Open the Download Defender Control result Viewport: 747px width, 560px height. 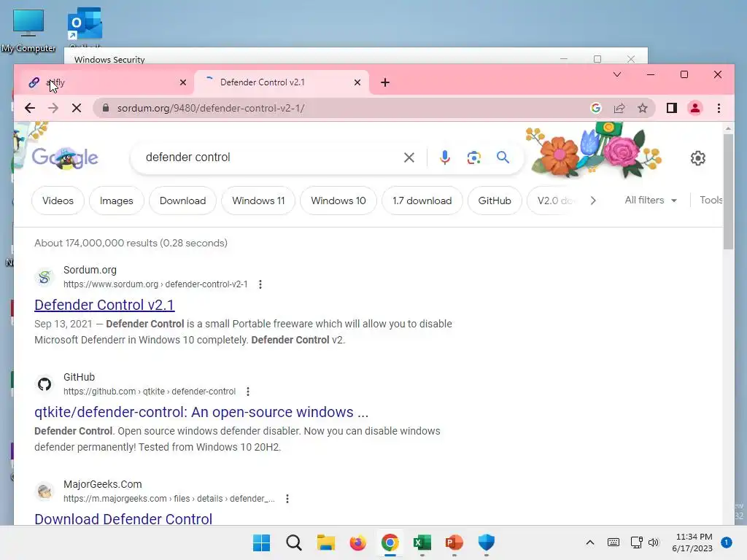123,518
